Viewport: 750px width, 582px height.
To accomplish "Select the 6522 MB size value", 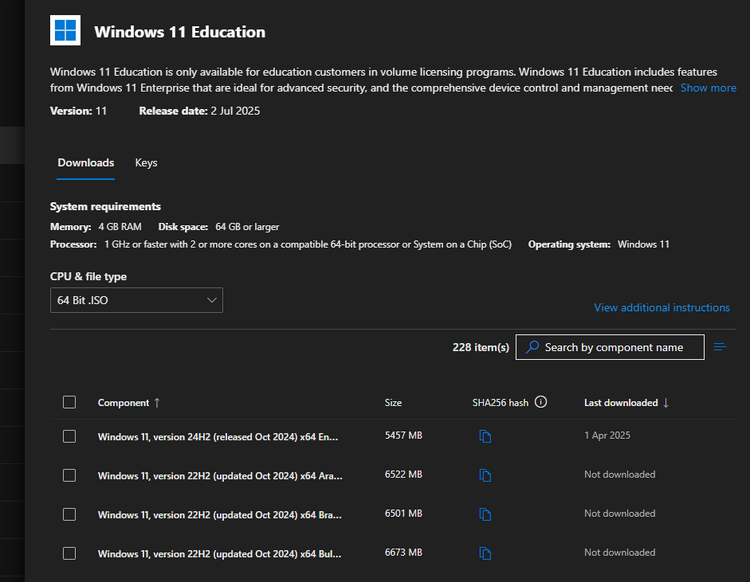I will [403, 474].
